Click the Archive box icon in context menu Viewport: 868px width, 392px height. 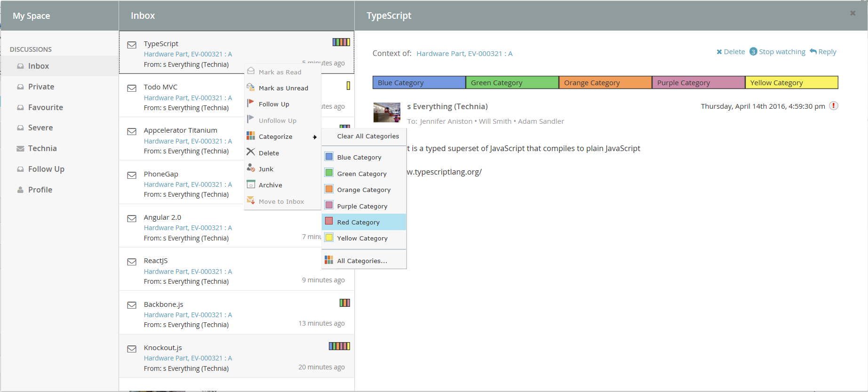pyautogui.click(x=251, y=184)
